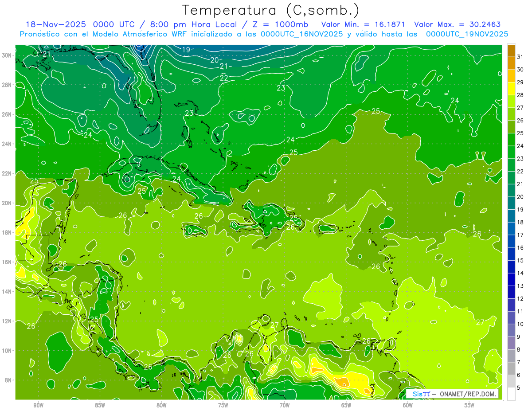Viewport: 532px width, 411px height.
Task: Pick the orange swatch between 30 and 31
Action: [x=511, y=63]
